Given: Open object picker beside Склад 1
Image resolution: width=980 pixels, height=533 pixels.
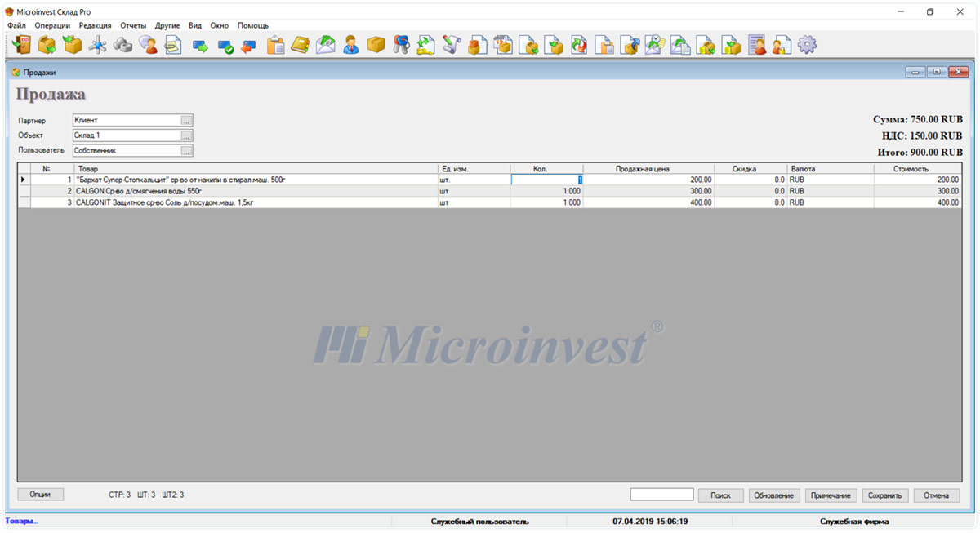Looking at the screenshot, I should [x=186, y=135].
